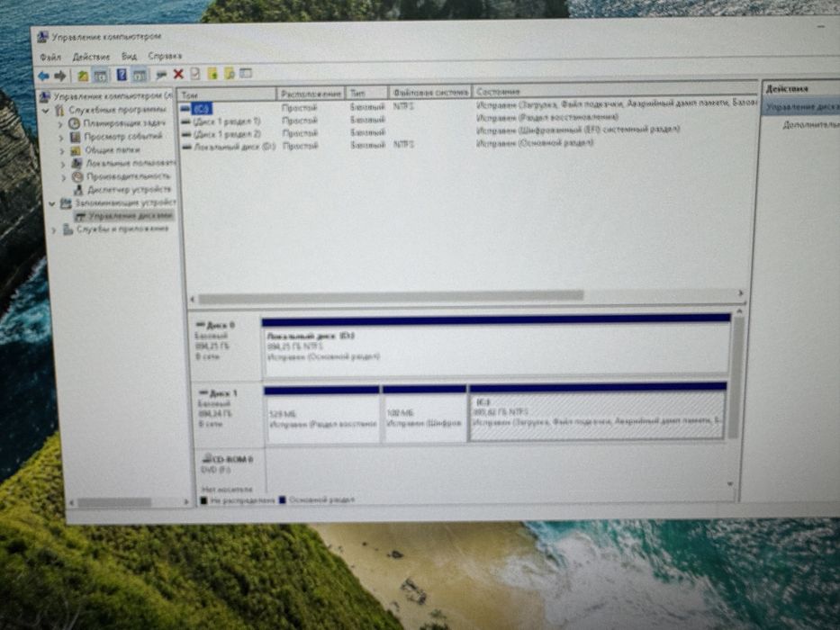This screenshot has height=630, width=840.
Task: Click the black Не распределена legend swatch
Action: pyautogui.click(x=203, y=501)
